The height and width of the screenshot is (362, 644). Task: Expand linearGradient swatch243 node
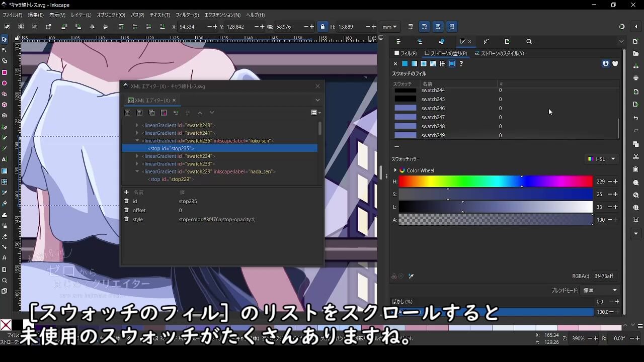[x=137, y=125]
